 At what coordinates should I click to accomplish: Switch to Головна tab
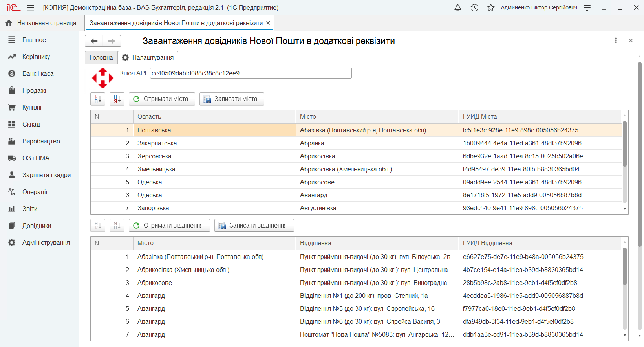coord(101,57)
